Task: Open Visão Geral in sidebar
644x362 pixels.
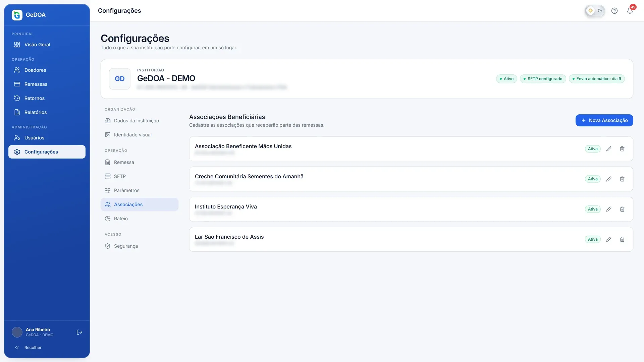Action: (x=47, y=45)
